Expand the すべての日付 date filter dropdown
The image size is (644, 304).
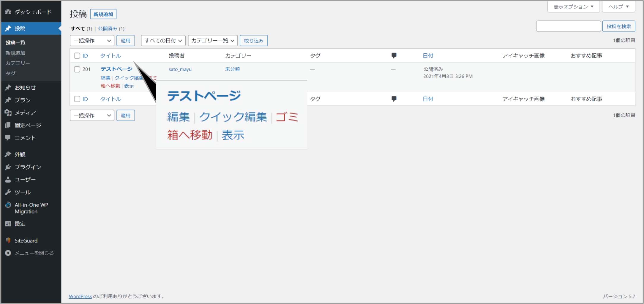click(163, 41)
